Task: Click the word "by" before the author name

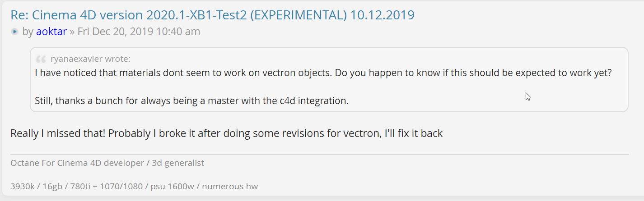Action: (28, 32)
